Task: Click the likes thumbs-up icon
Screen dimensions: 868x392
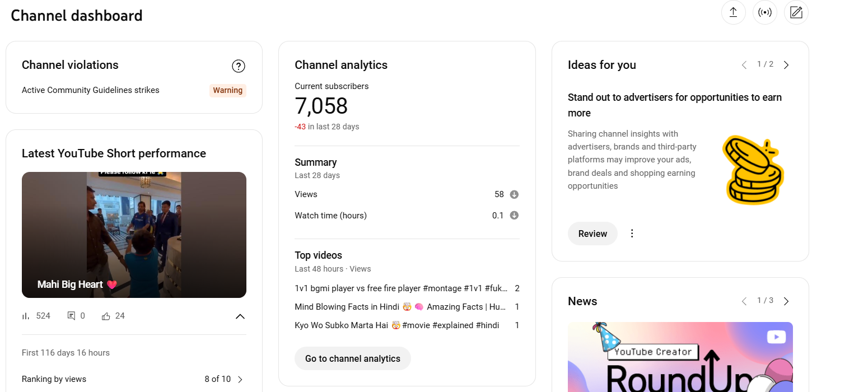Action: pyautogui.click(x=106, y=316)
